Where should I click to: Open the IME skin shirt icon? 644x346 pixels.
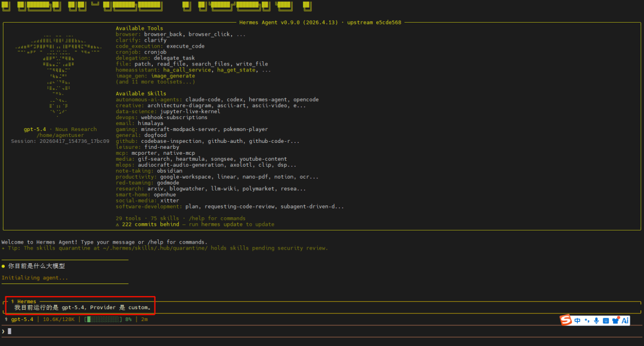615,320
